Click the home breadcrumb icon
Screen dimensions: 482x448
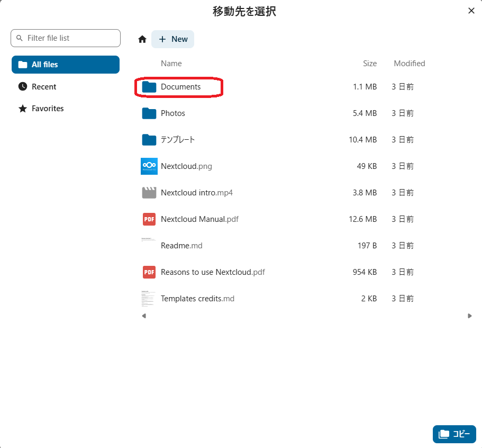pyautogui.click(x=142, y=39)
